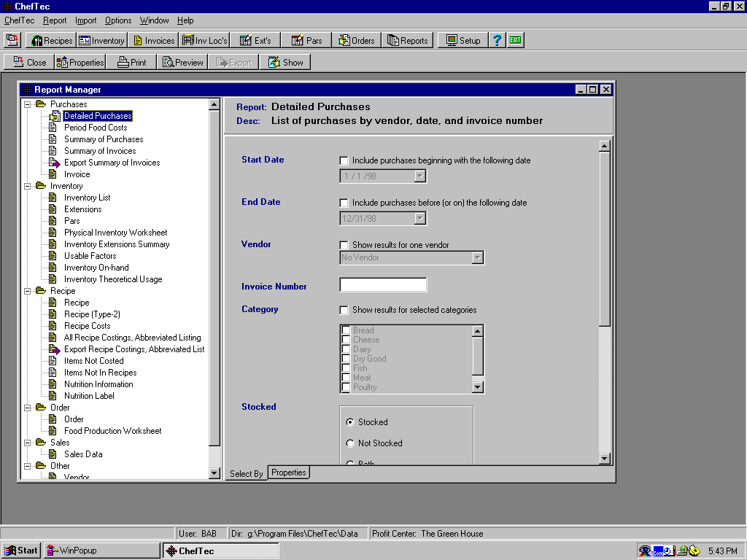747x560 pixels.
Task: Select Sales Data report
Action: 83,454
